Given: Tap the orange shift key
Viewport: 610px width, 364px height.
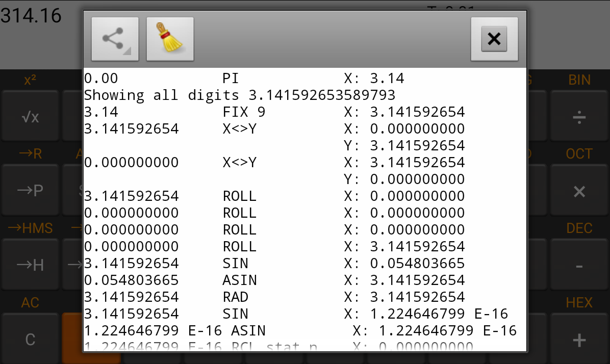Looking at the screenshot, I should click(x=72, y=339).
